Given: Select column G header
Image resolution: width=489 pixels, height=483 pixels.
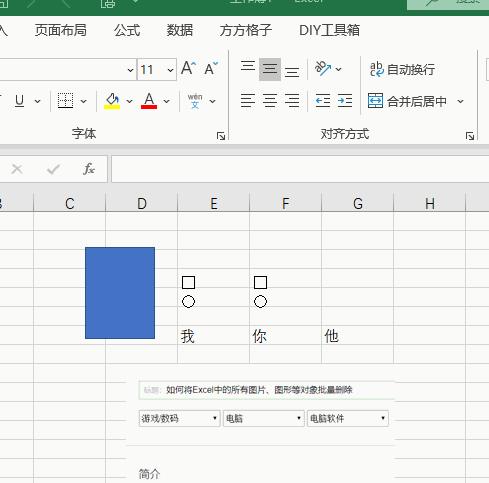Looking at the screenshot, I should [358, 203].
